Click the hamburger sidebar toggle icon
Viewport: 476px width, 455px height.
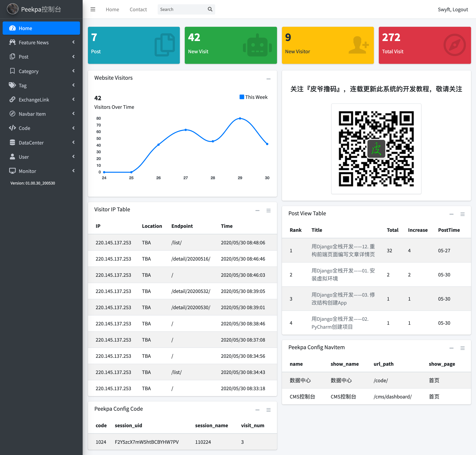click(x=93, y=9)
